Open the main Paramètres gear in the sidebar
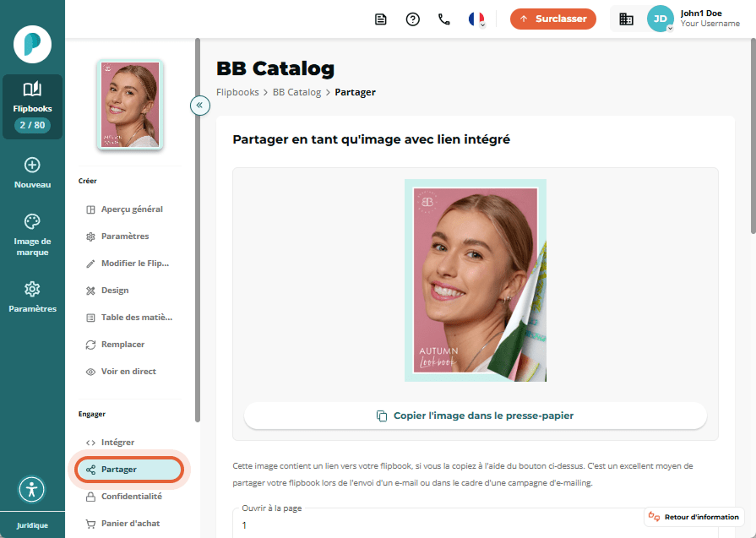 click(32, 297)
